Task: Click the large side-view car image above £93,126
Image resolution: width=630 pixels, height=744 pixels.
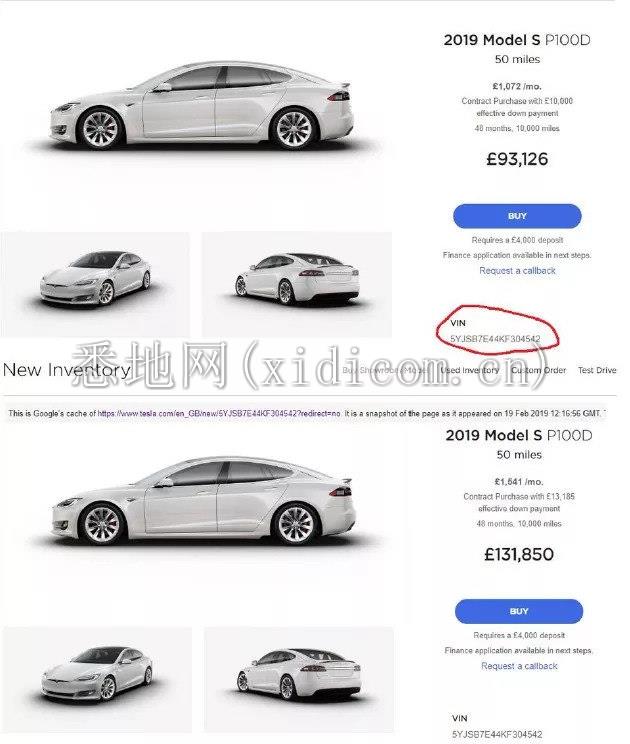Action: pos(202,105)
